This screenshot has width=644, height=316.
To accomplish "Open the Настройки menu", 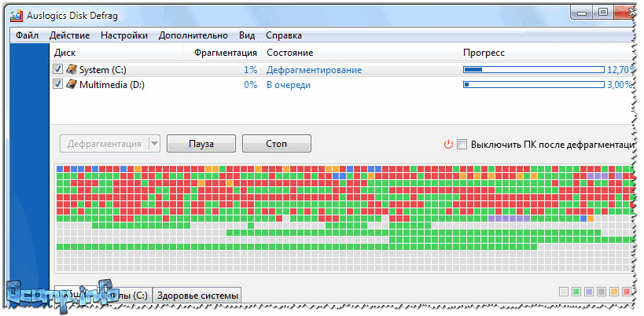I will pos(124,35).
